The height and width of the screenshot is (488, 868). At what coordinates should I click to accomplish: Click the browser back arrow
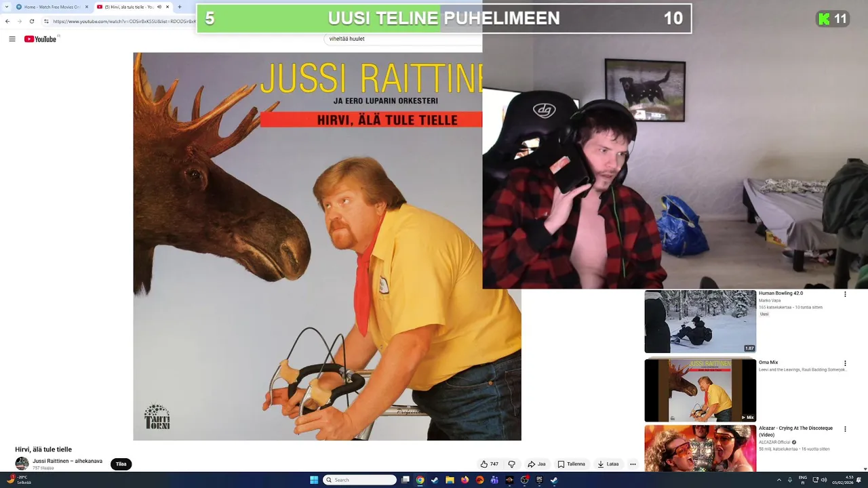click(x=7, y=21)
